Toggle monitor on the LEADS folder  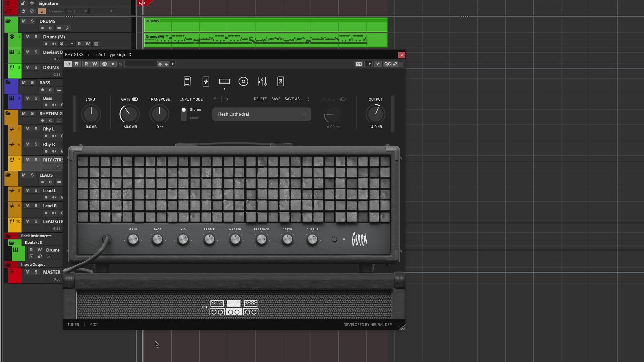[50, 182]
